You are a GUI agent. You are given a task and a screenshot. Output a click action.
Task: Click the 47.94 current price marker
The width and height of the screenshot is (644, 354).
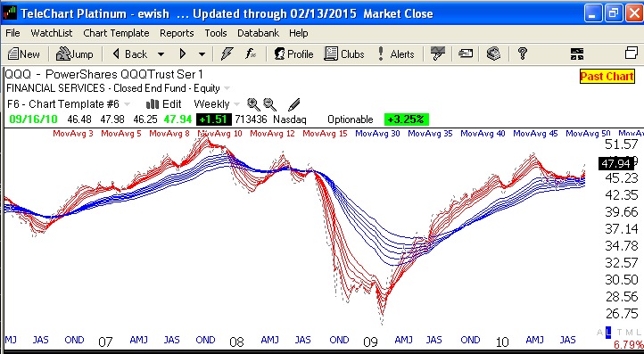pos(615,164)
